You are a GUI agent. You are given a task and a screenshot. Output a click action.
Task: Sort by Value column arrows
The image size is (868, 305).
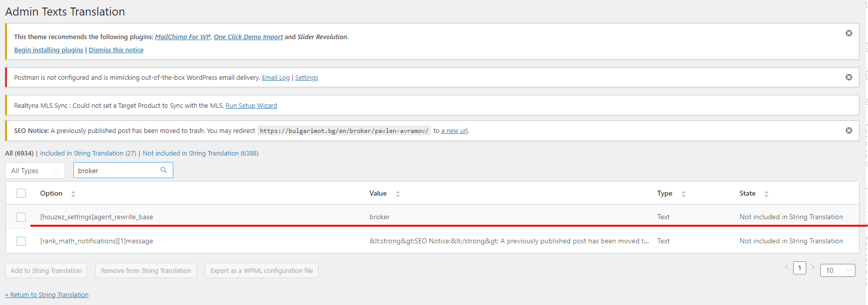point(398,194)
